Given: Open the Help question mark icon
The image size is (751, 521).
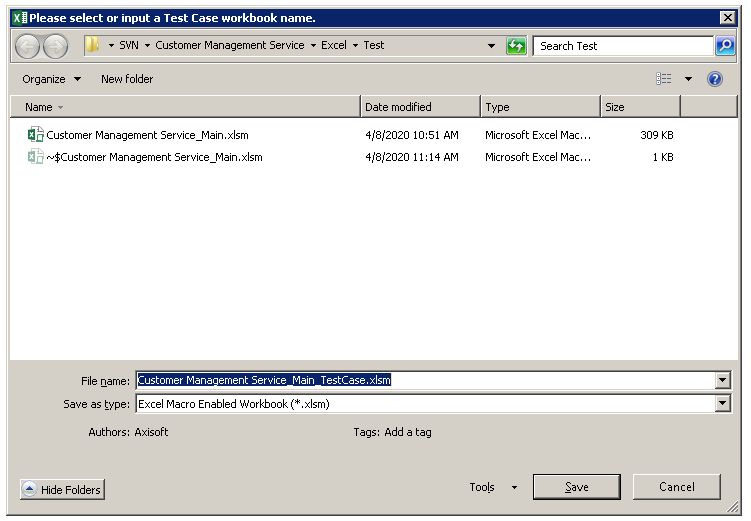Looking at the screenshot, I should point(715,79).
